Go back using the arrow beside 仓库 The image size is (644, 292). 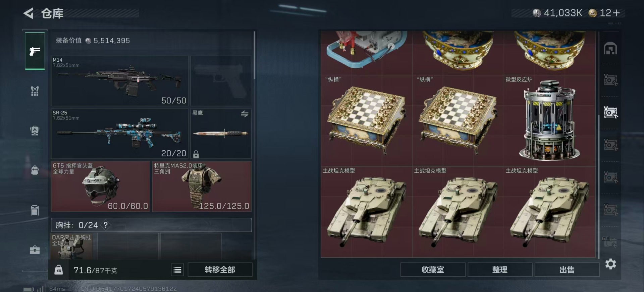(29, 13)
